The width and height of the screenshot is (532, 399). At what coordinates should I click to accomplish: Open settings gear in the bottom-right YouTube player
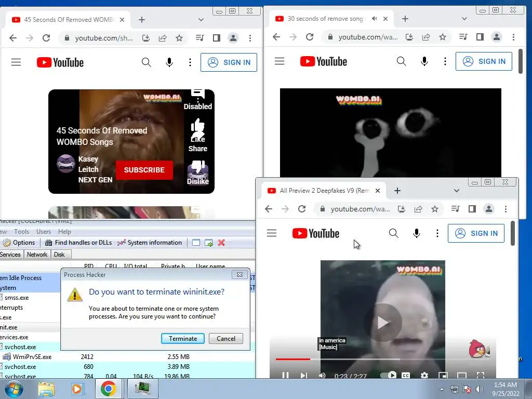(424, 375)
